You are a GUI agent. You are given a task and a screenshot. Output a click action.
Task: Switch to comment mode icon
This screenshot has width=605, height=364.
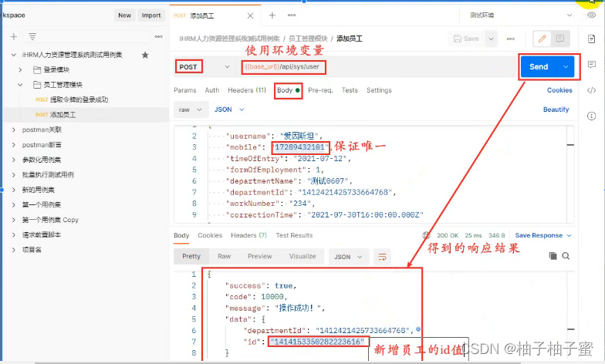(x=560, y=39)
